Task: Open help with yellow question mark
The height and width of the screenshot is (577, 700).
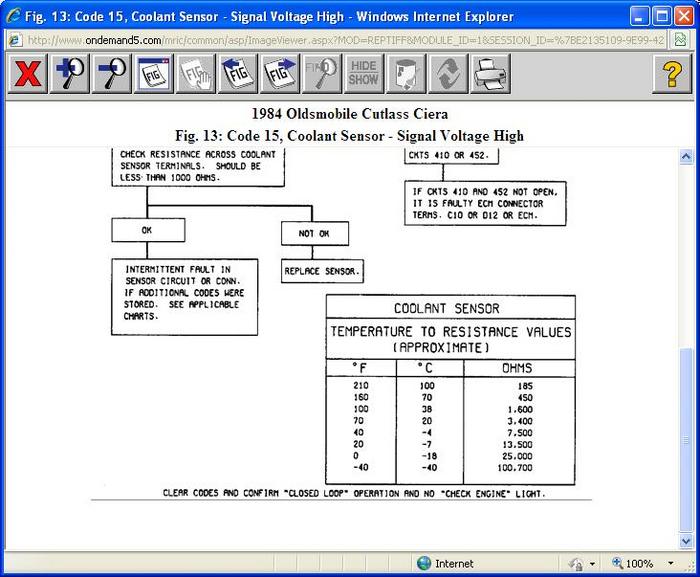Action: click(x=672, y=74)
